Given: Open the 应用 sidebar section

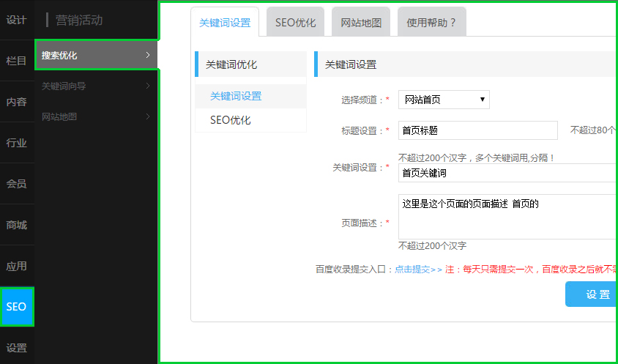Looking at the screenshot, I should [16, 266].
